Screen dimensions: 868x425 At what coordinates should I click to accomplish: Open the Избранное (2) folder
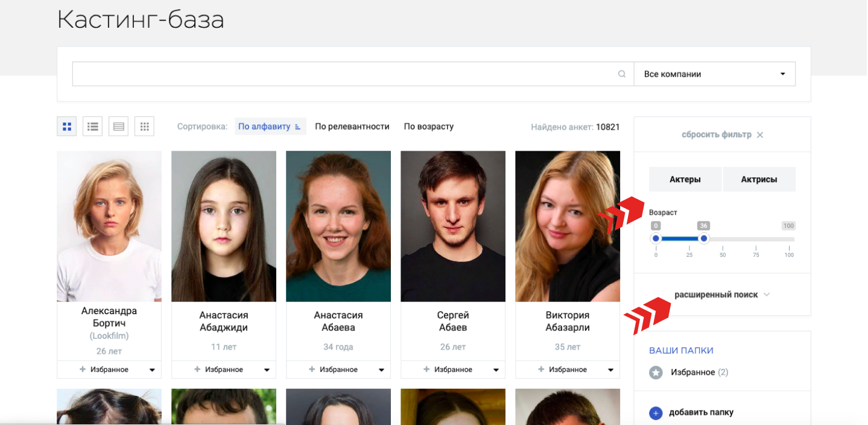pos(700,373)
